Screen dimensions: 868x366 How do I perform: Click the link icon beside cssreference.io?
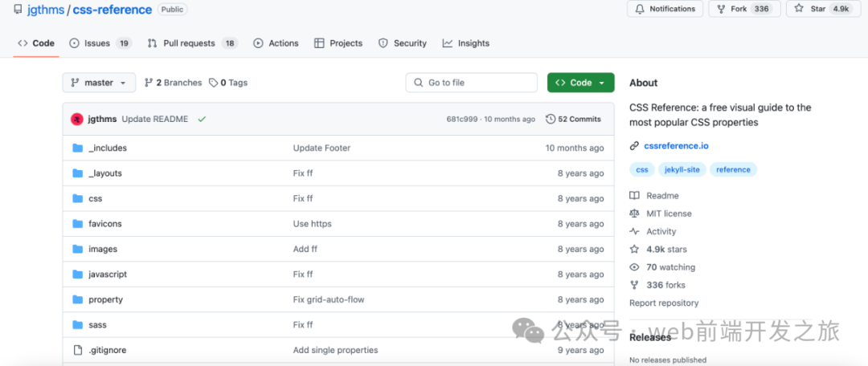(x=635, y=146)
